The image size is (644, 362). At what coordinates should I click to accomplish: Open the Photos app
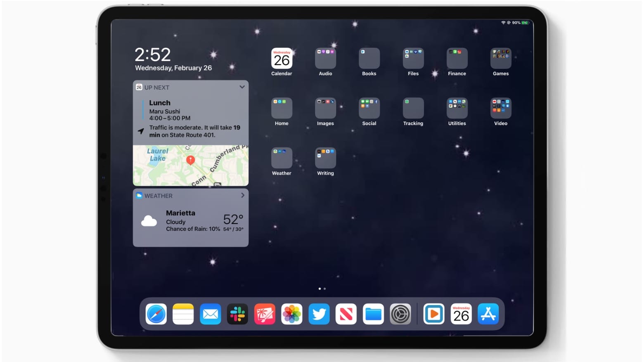291,314
